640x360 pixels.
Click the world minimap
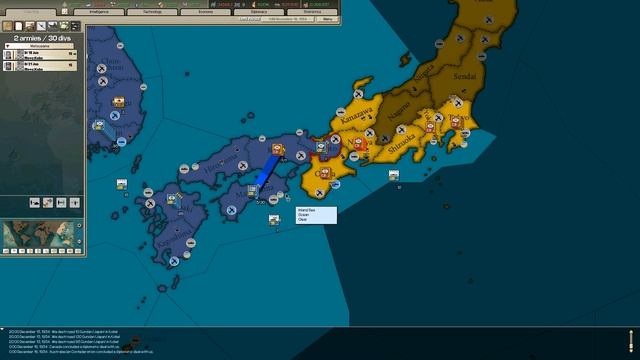pyautogui.click(x=38, y=234)
